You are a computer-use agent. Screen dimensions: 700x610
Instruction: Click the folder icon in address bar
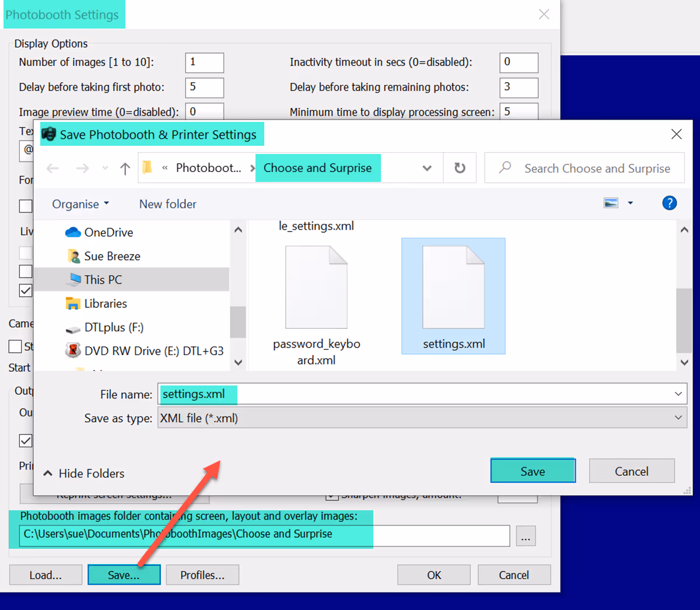coord(148,168)
